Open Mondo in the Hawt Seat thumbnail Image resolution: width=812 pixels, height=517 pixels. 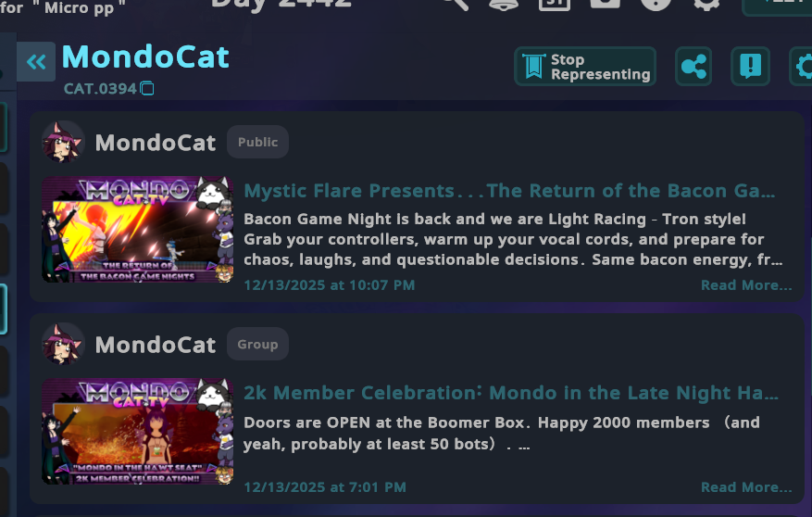138,432
